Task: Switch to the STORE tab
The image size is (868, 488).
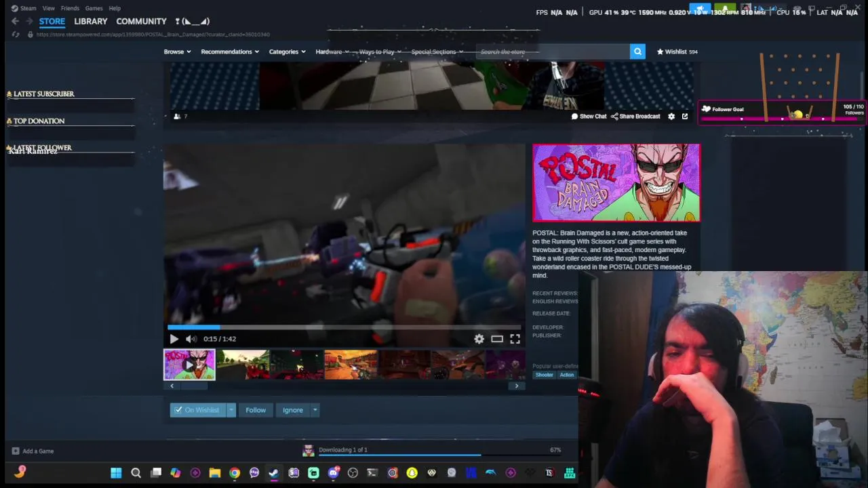Action: [x=52, y=21]
